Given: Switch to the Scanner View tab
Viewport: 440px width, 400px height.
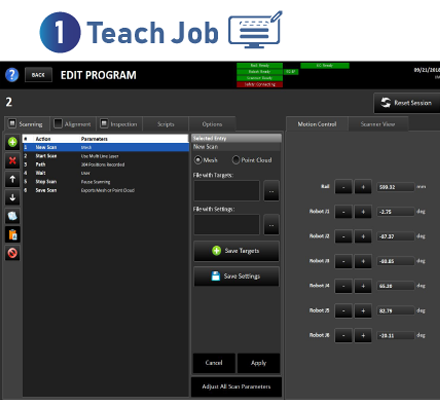Looking at the screenshot, I should click(378, 124).
